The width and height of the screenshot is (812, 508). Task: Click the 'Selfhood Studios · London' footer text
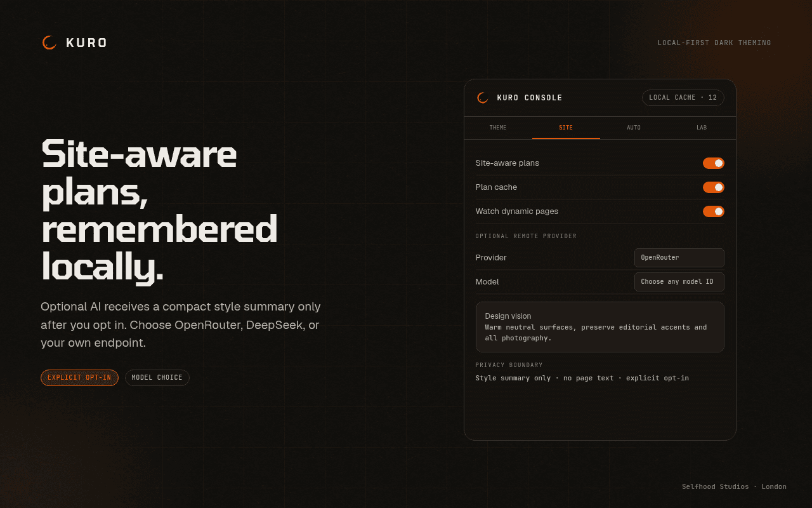click(x=734, y=487)
